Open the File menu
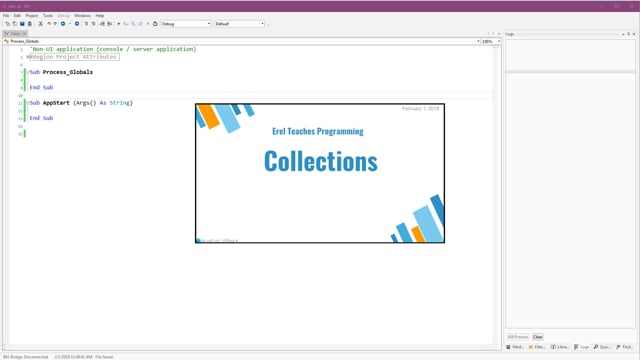Screen dimensions: 640x360 click(6, 16)
